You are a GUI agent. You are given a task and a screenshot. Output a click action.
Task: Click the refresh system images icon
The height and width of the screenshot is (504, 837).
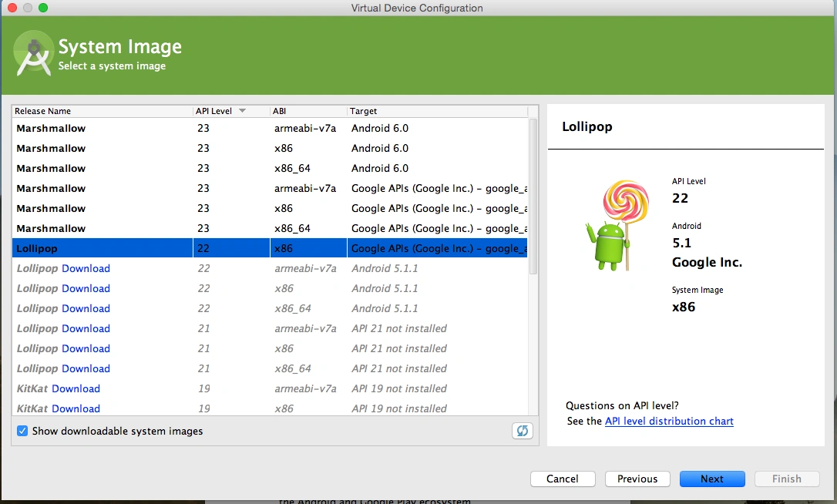point(522,431)
